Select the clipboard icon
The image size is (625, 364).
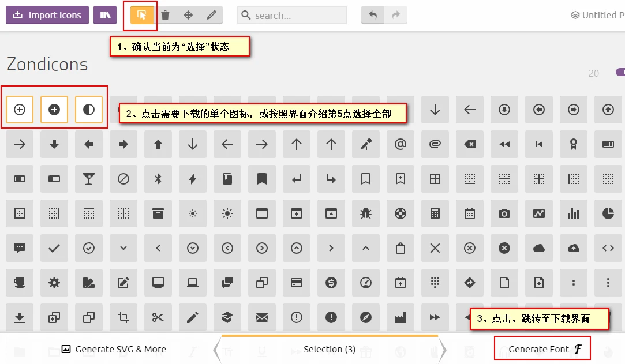[x=400, y=248]
